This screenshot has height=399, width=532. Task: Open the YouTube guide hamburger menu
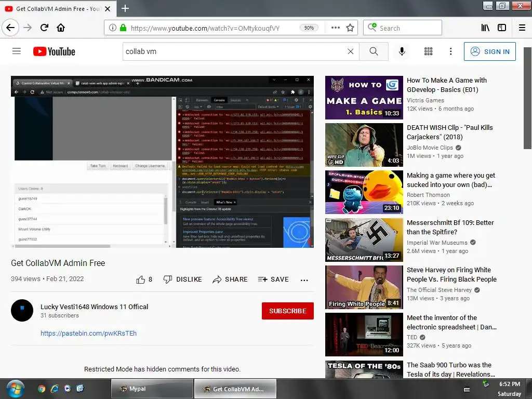pyautogui.click(x=17, y=51)
